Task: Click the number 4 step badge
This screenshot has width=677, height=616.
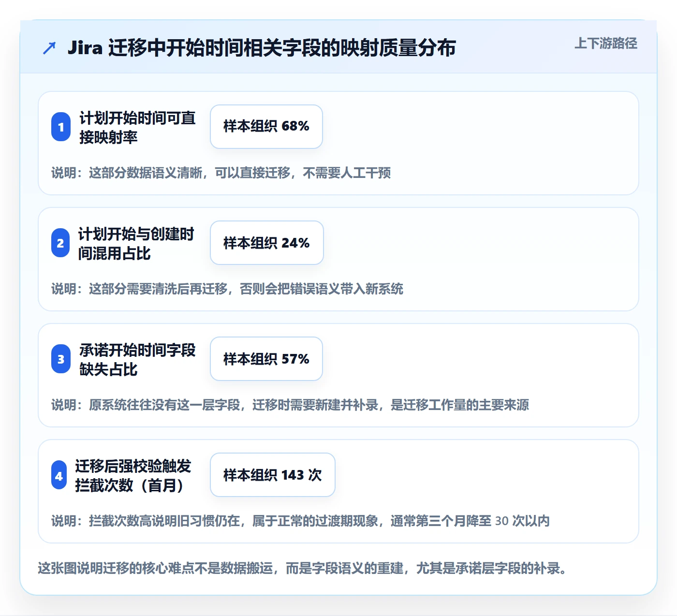Action: 59,475
